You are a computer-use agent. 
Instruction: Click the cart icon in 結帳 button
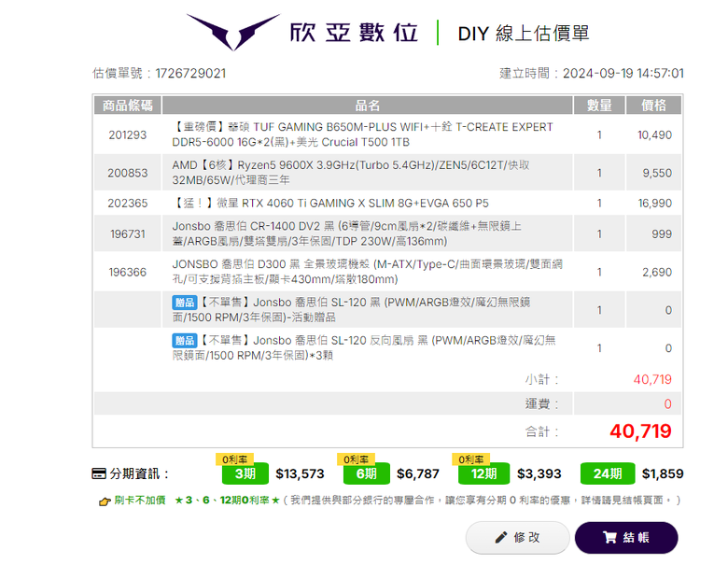coord(609,538)
